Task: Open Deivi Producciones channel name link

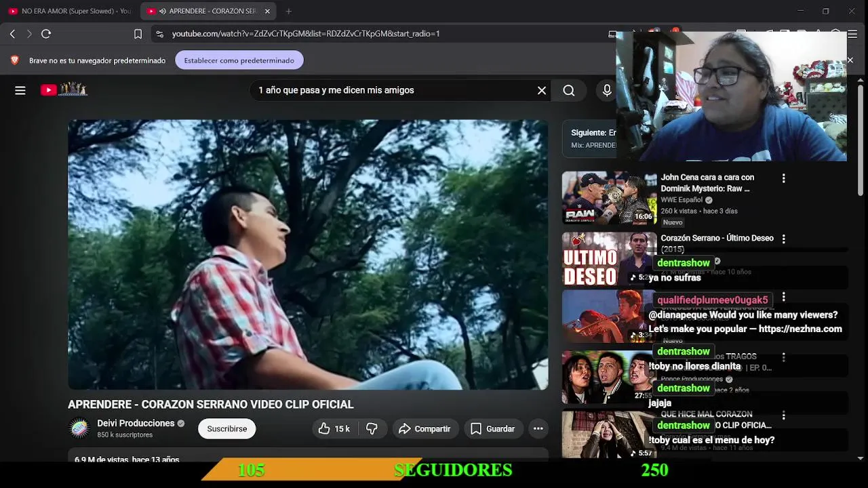Action: point(136,423)
